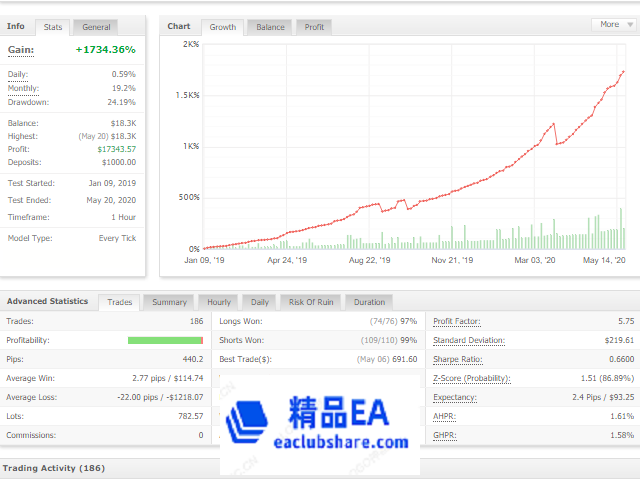Open the Risk Of Ruin tab
Viewport: 640px width, 480px height.
(311, 301)
